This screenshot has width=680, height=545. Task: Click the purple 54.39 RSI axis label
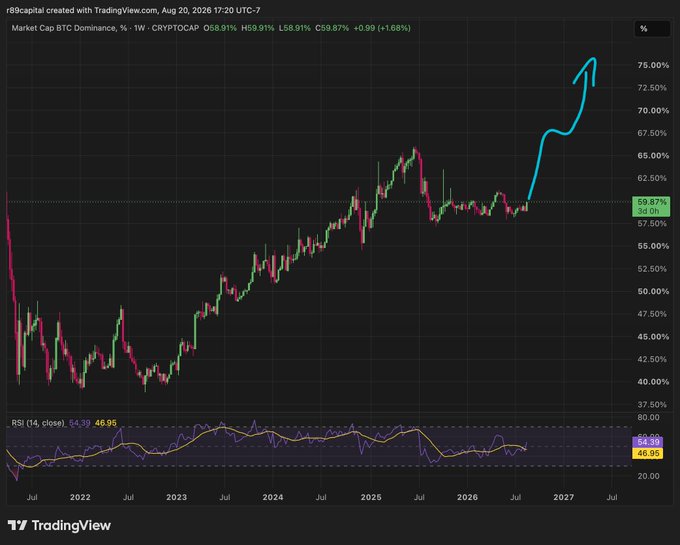pyautogui.click(x=647, y=442)
